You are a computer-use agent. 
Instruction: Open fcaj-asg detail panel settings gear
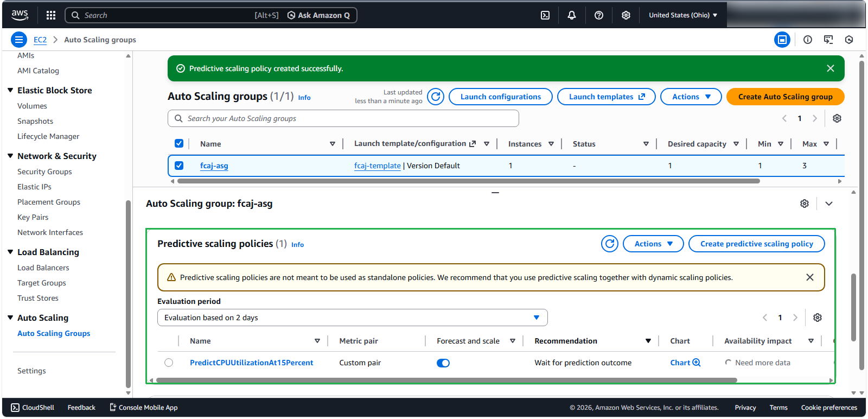[x=805, y=204]
